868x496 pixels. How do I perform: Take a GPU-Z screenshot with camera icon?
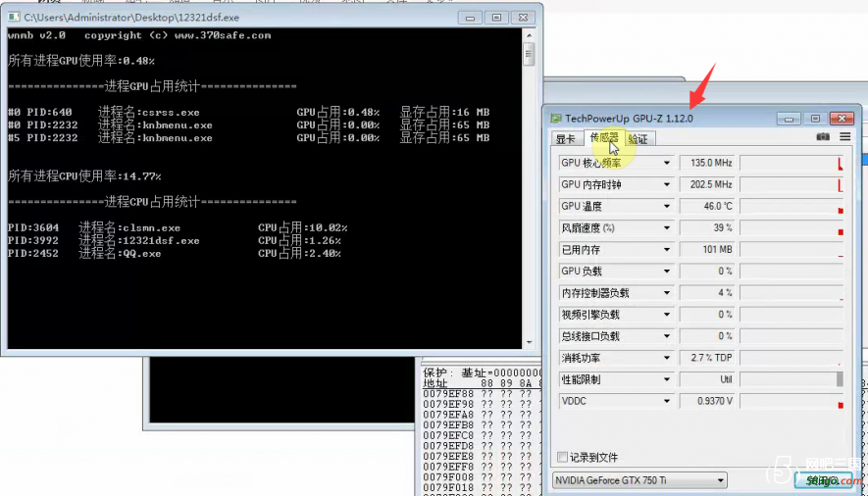[823, 136]
